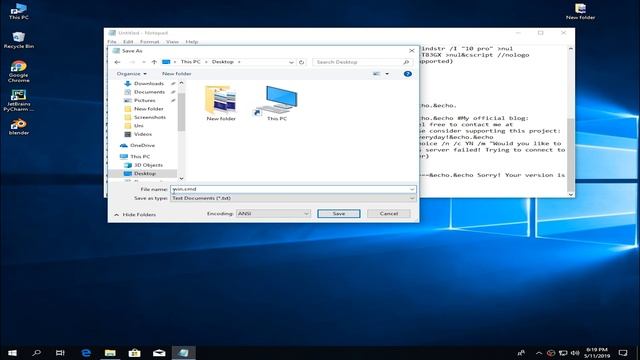Open Notepad Format menu
640x360 pixels.
click(x=149, y=42)
